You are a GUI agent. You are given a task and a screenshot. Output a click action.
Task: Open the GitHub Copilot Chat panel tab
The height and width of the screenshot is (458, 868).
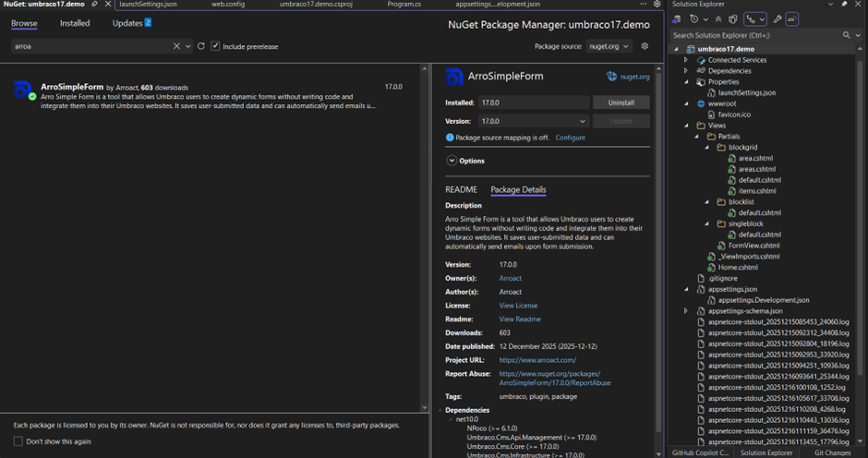[x=700, y=452]
